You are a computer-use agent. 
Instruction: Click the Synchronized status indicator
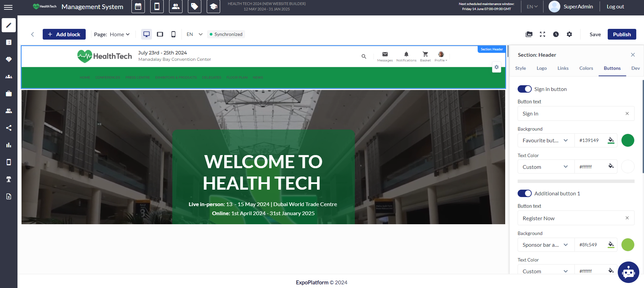(x=226, y=34)
